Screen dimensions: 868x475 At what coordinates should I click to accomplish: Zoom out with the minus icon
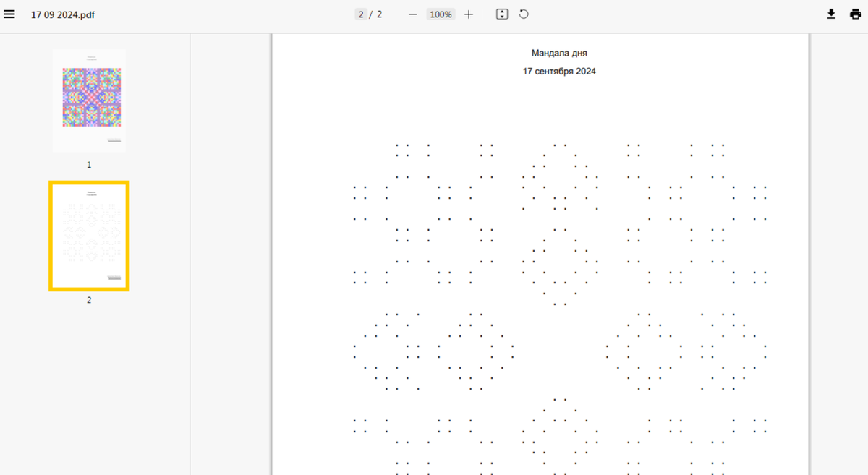click(x=412, y=14)
